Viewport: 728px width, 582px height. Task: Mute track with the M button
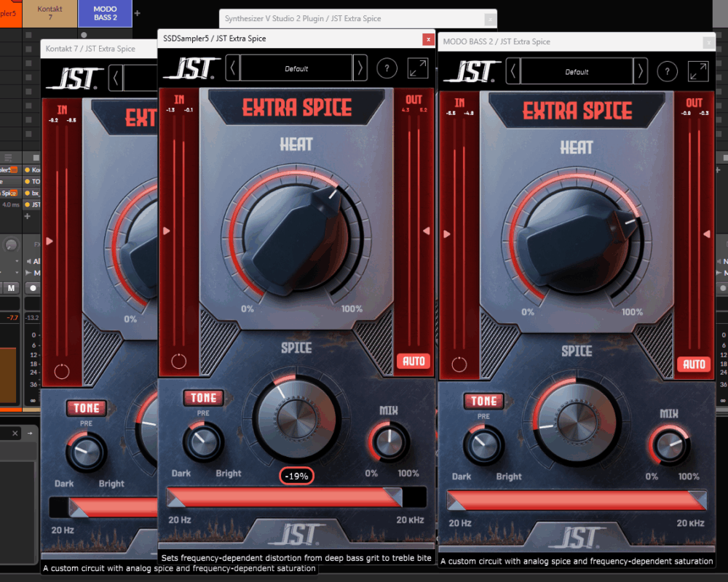(11, 288)
